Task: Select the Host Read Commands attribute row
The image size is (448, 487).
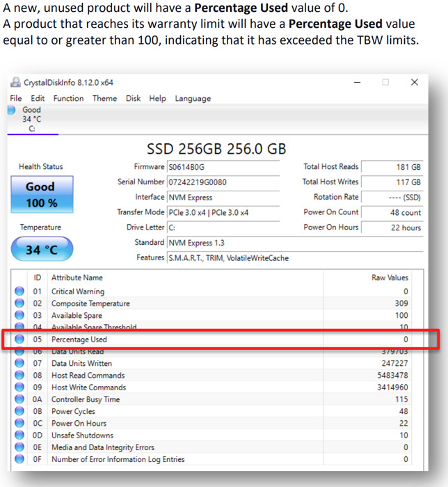Action: pos(212,376)
